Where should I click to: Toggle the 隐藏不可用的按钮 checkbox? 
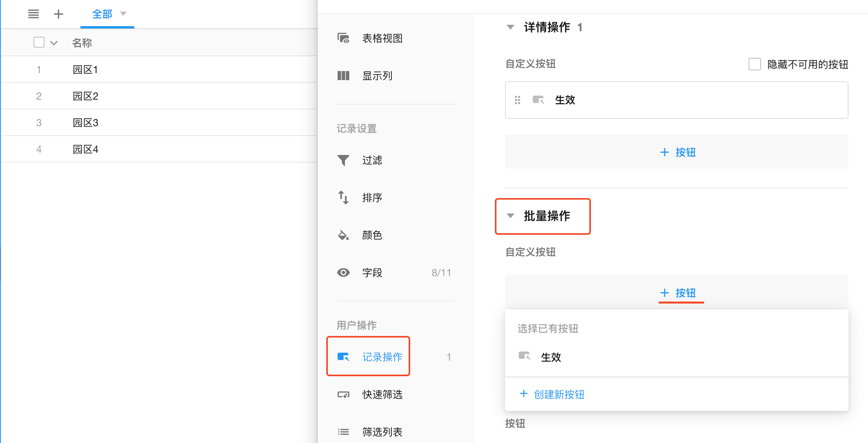(754, 64)
